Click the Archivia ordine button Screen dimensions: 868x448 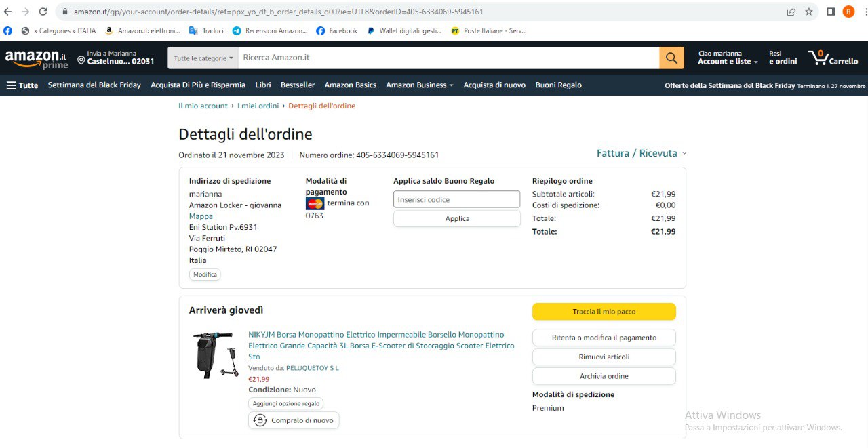[x=604, y=376]
